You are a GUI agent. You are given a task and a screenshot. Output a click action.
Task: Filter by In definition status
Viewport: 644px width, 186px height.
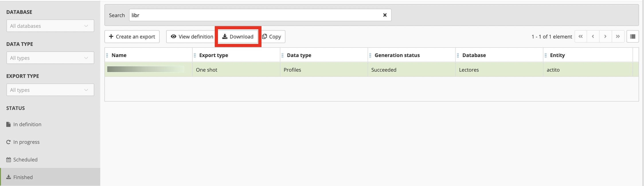(27, 124)
